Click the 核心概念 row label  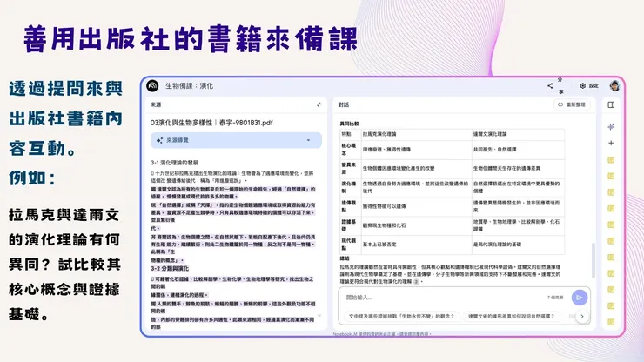point(349,149)
